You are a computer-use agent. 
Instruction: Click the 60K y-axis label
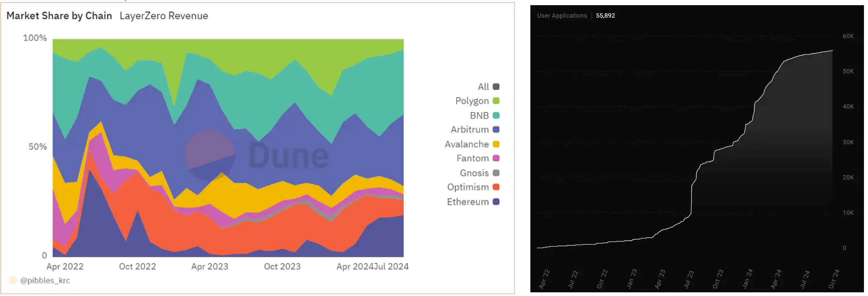848,36
